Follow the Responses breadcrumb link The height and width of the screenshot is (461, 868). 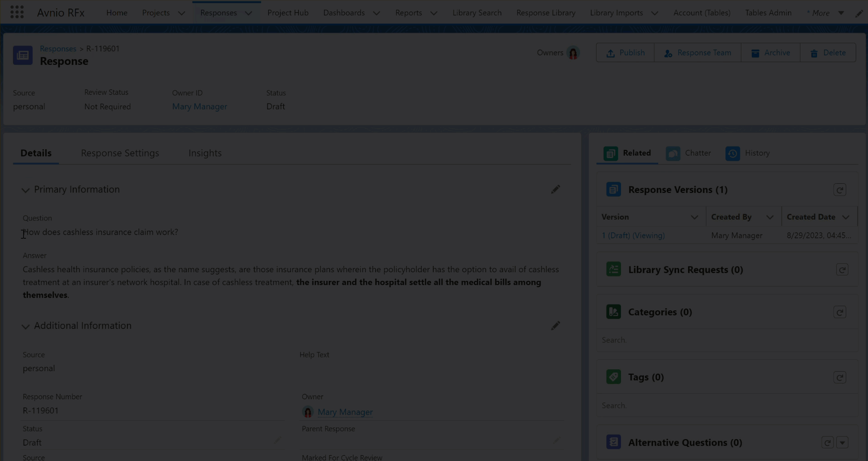tap(58, 49)
